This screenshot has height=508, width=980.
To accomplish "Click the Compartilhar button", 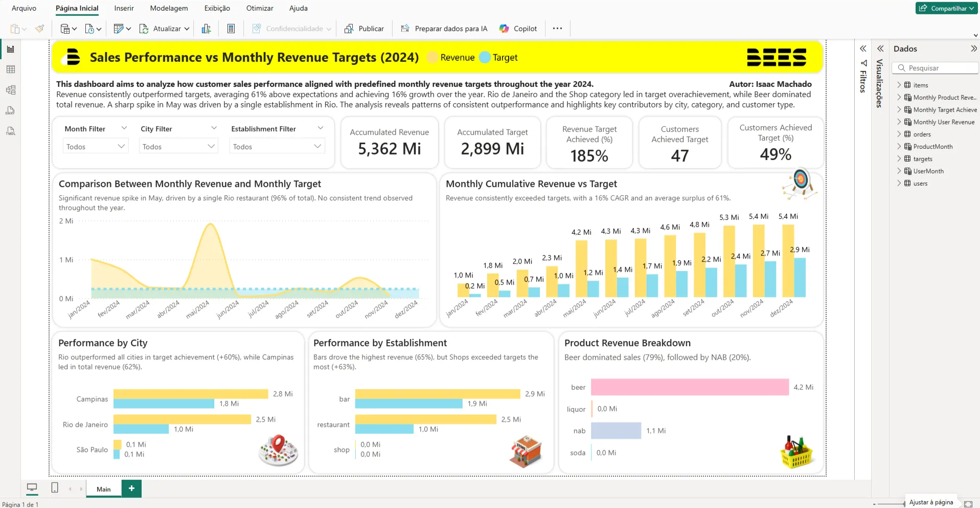I will coord(946,8).
